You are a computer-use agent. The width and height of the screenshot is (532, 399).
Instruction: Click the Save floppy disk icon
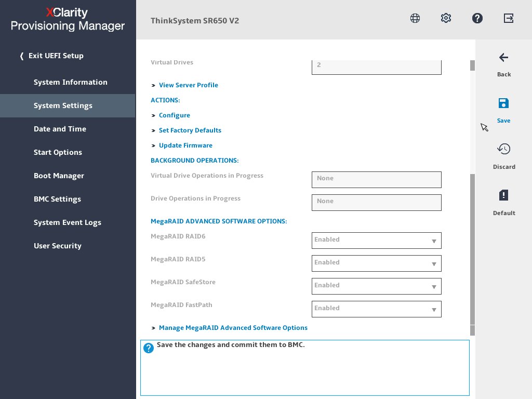coord(503,103)
